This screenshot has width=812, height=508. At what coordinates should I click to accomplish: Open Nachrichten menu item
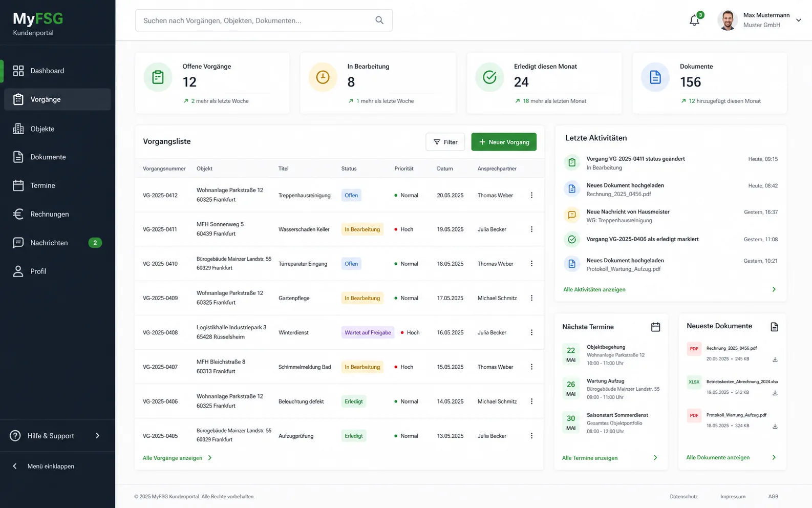click(x=57, y=243)
